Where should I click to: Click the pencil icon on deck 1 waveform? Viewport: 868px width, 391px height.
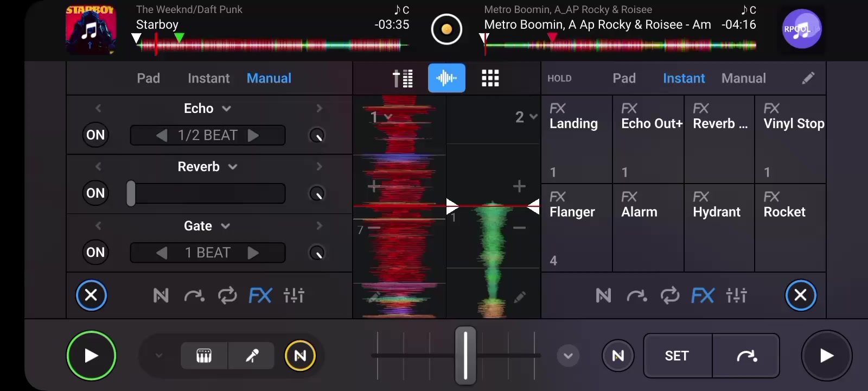[374, 297]
